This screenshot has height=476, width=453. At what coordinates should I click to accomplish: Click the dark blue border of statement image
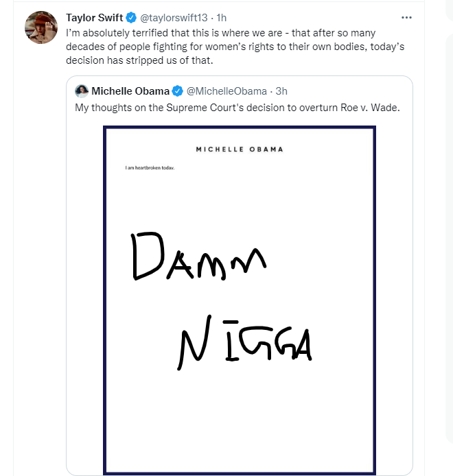(x=240, y=127)
